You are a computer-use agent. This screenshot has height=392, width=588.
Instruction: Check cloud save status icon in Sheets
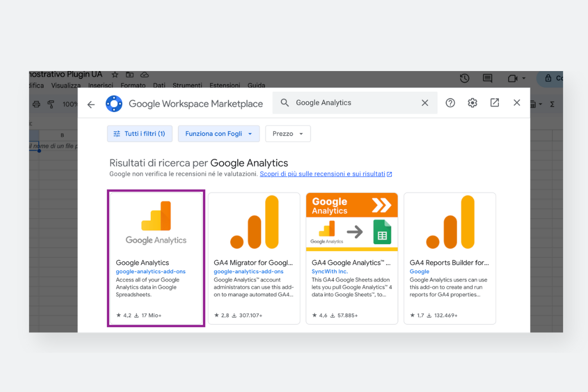pyautogui.click(x=144, y=75)
